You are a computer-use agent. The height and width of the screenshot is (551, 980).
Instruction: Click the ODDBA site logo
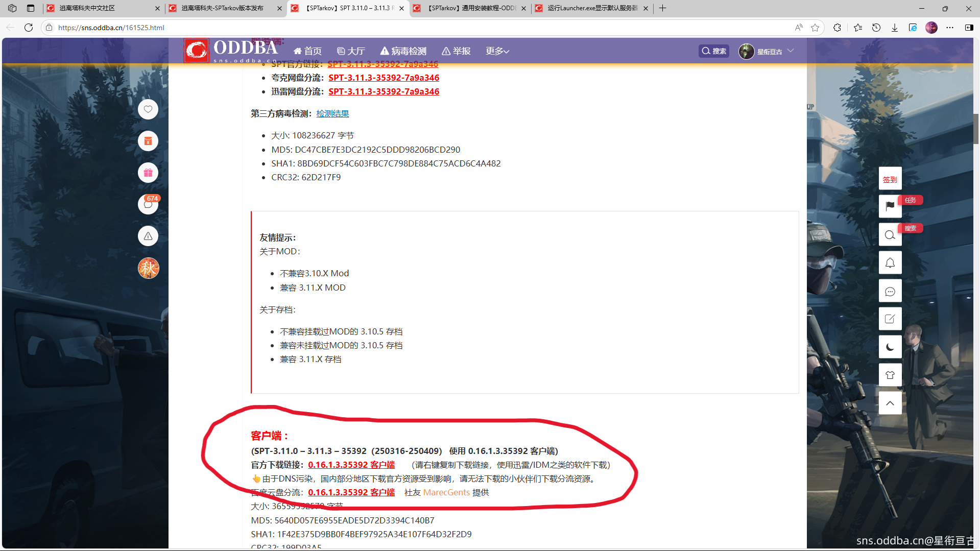click(x=231, y=51)
